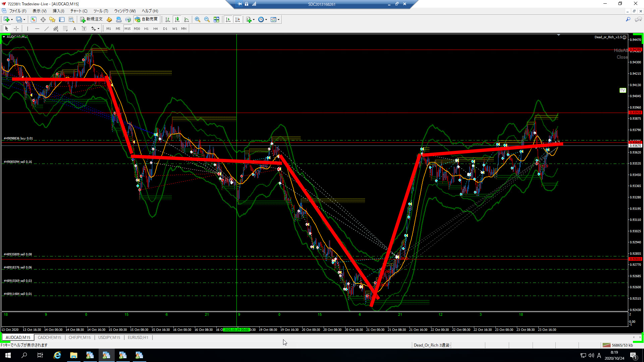Image resolution: width=644 pixels, height=362 pixels.
Task: Toggle chart shift
Action: (x=237, y=19)
